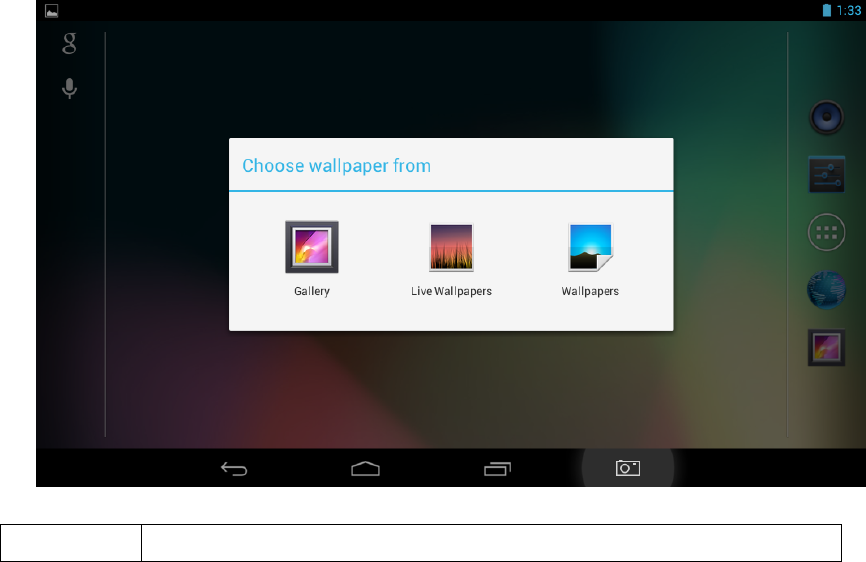Check the battery icon in status bar
This screenshot has height=562, width=866.
827,10
